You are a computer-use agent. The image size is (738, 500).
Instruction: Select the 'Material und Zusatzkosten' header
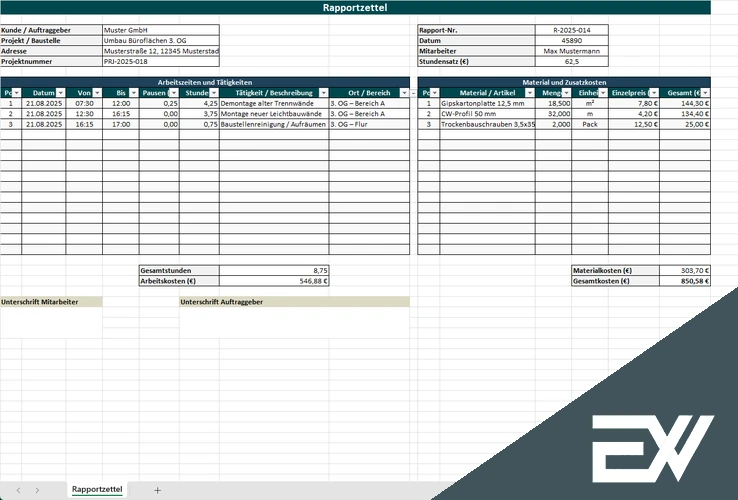tap(564, 82)
